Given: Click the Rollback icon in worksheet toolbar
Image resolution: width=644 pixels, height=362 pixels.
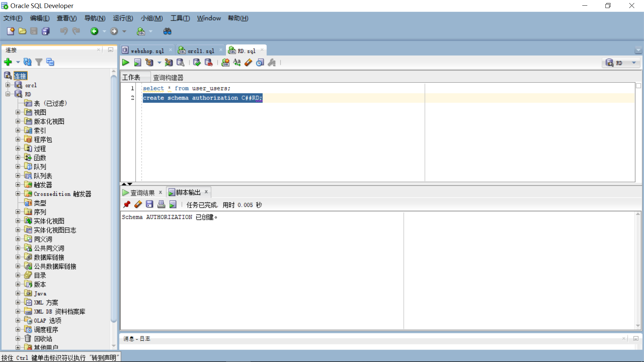Looking at the screenshot, I should tap(209, 62).
